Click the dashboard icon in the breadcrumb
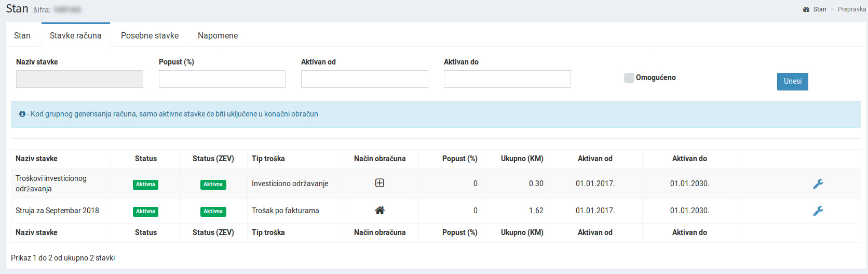868x274 pixels. (x=806, y=9)
